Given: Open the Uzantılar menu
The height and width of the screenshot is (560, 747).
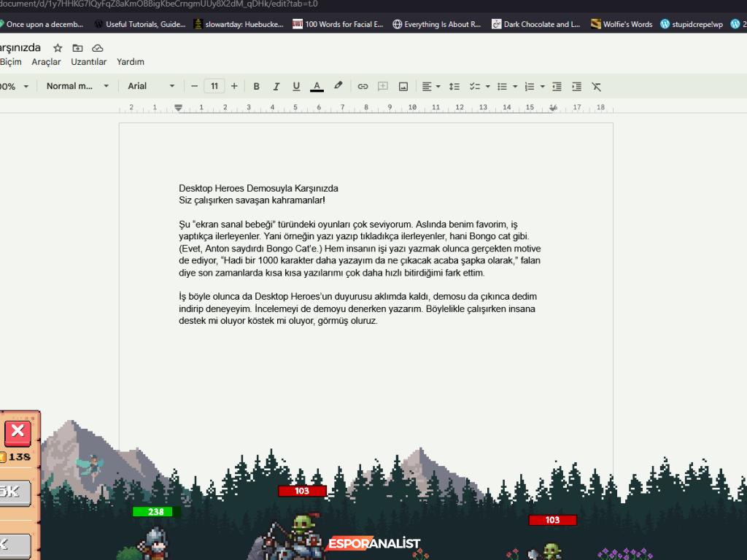Looking at the screenshot, I should (x=89, y=62).
